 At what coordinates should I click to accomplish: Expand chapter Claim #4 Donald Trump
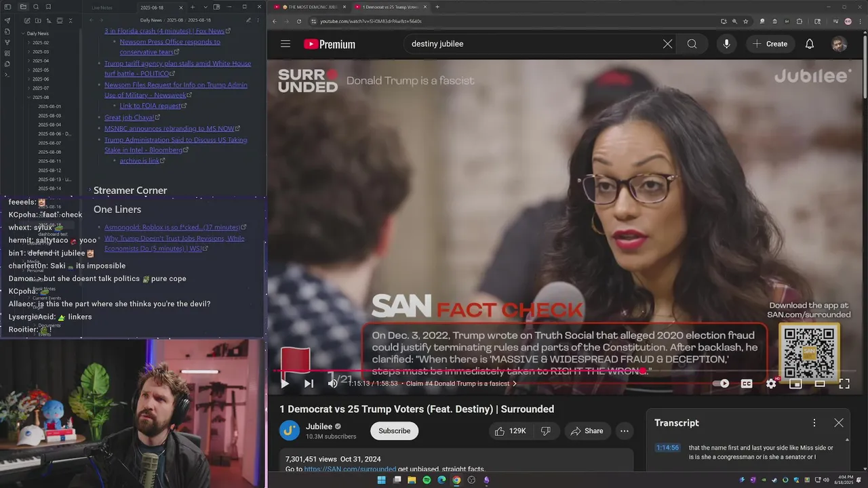click(461, 384)
